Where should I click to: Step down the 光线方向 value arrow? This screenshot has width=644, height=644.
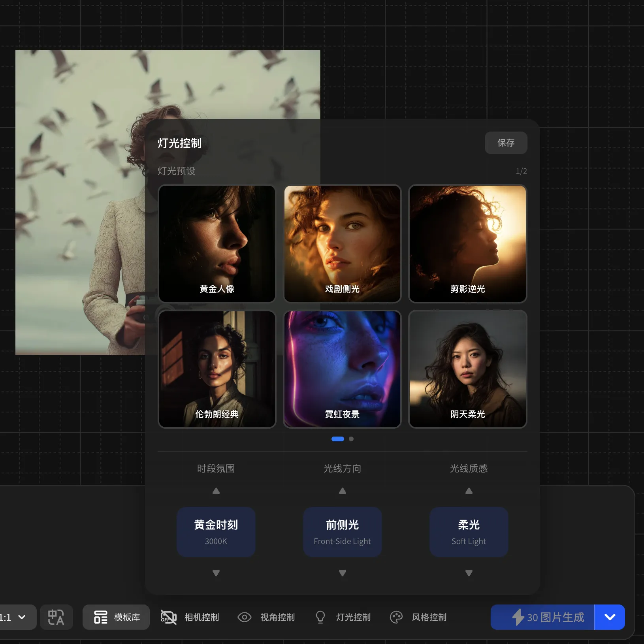click(343, 573)
